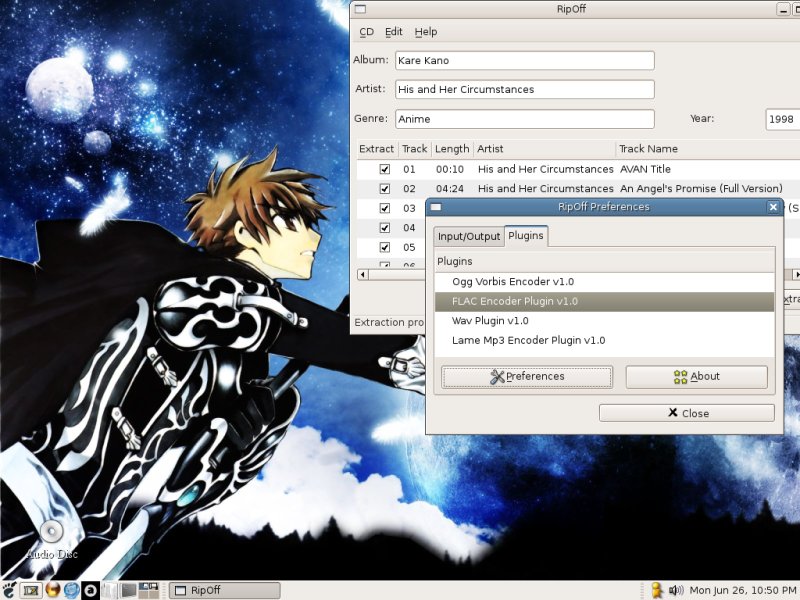Click the Album text field
The image size is (800, 600).
click(524, 60)
